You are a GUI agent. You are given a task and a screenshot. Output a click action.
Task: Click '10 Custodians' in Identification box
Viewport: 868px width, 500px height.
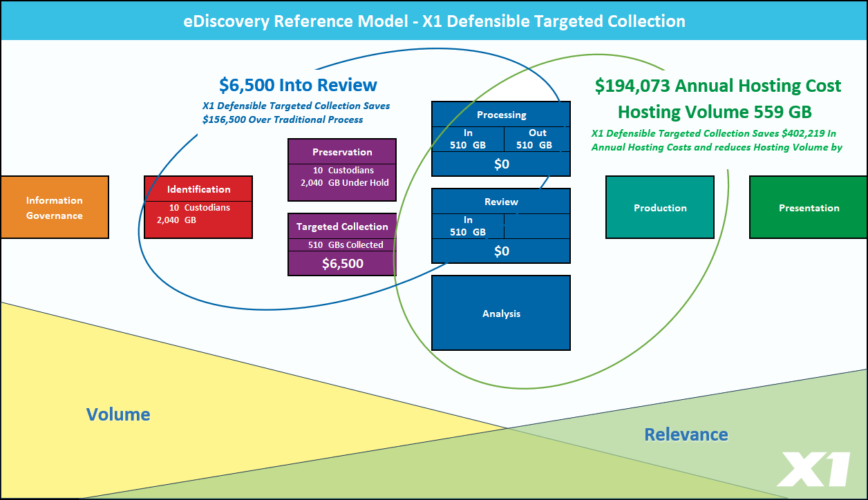tap(200, 207)
